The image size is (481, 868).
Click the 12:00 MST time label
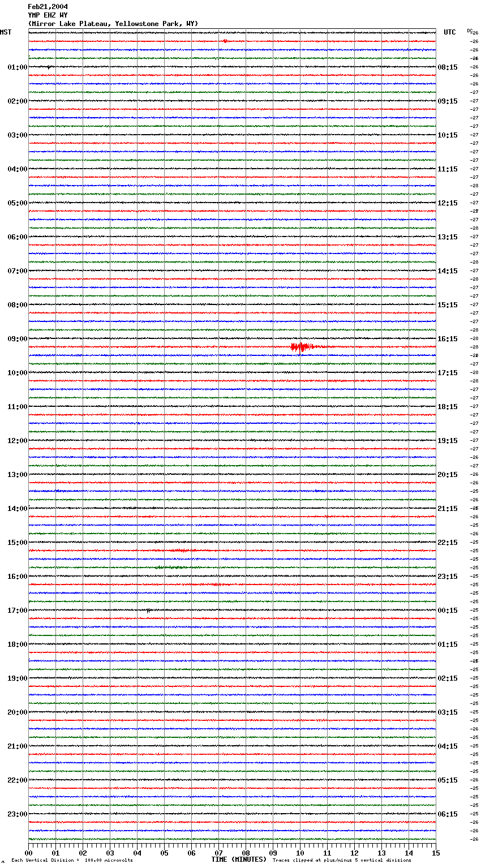pyautogui.click(x=18, y=441)
